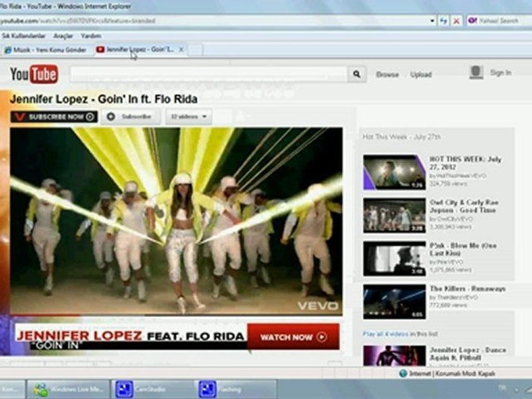Click the Subscribe button with plus icon
The width and height of the screenshot is (532, 399).
tap(131, 117)
